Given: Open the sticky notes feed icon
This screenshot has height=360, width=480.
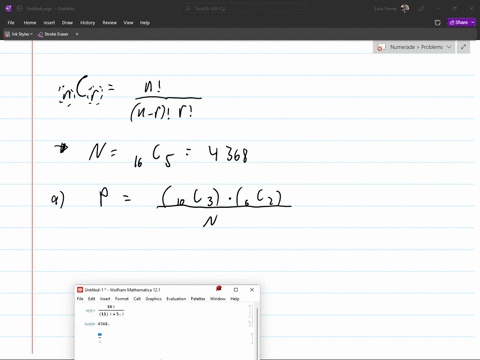Looking at the screenshot, I should [x=438, y=23].
